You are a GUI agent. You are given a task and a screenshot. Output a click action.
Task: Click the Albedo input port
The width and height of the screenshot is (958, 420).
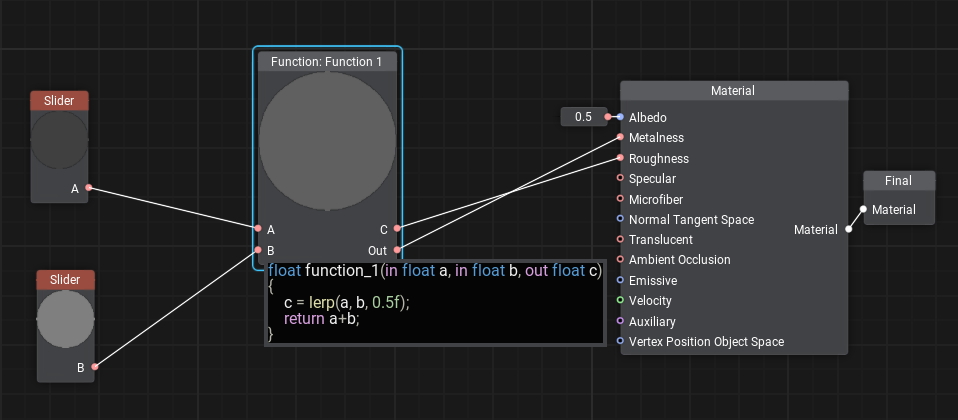[620, 117]
